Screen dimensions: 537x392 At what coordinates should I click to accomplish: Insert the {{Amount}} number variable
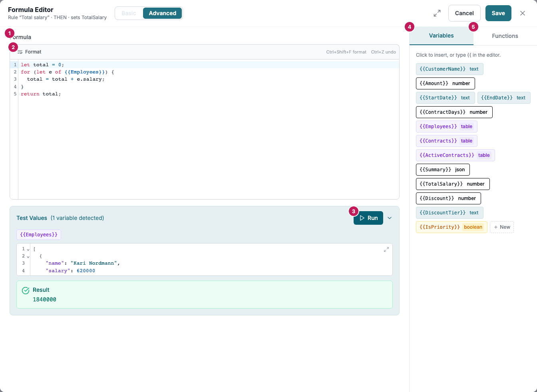click(x=446, y=83)
